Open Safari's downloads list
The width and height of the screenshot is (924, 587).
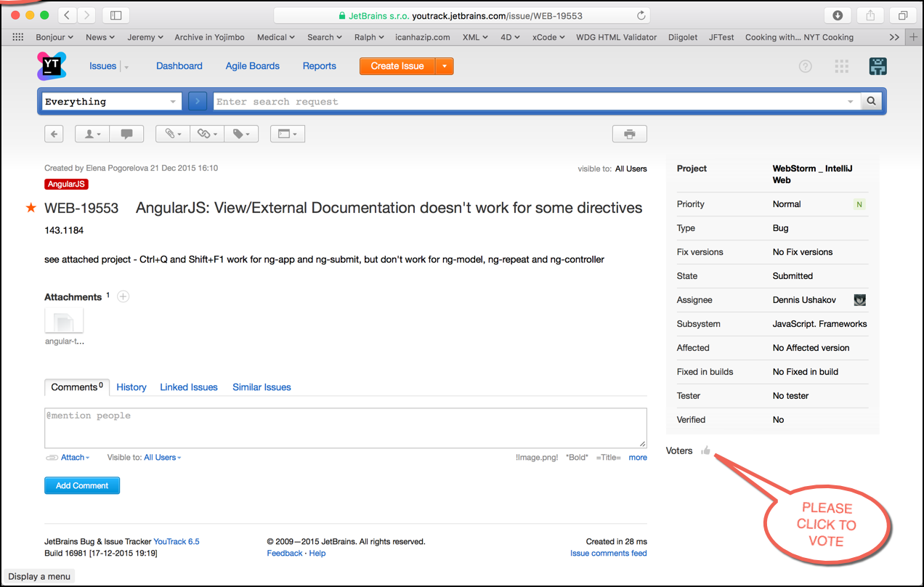tap(838, 15)
